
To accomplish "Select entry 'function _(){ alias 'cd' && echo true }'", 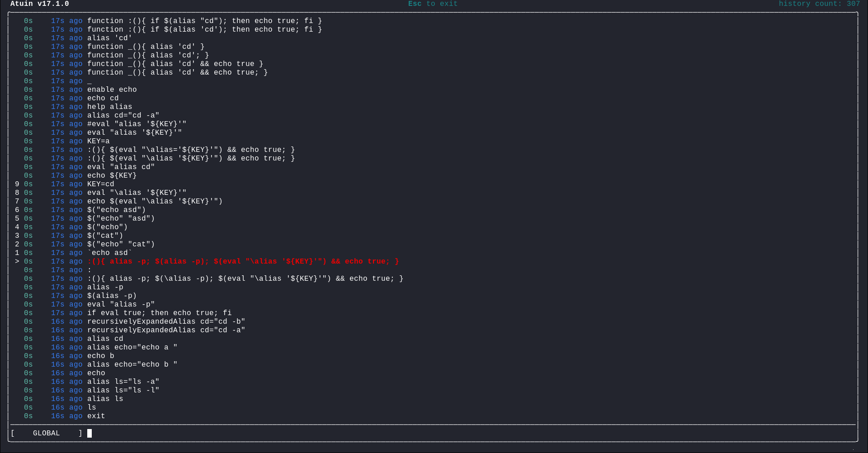I will click(x=175, y=64).
